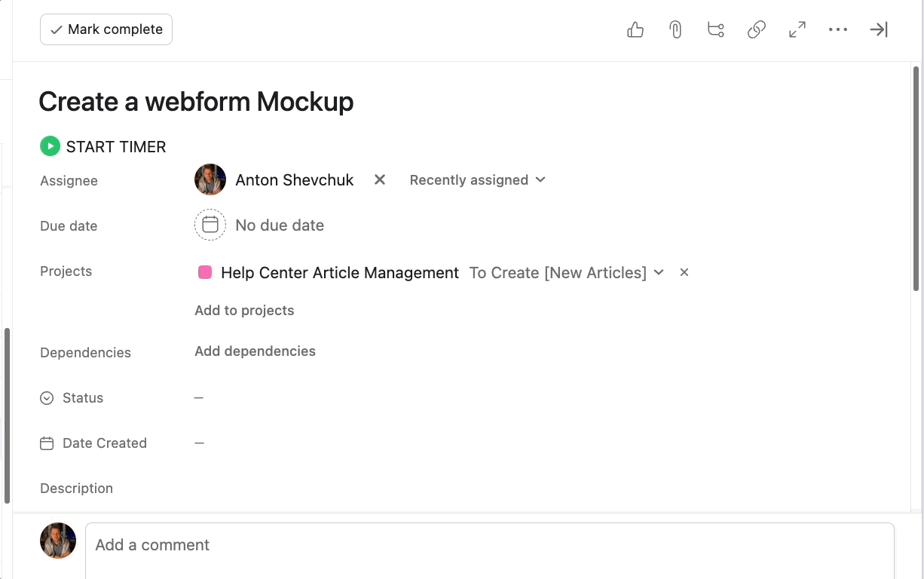The image size is (924, 579).
Task: Open the due date calendar icon
Action: point(210,225)
